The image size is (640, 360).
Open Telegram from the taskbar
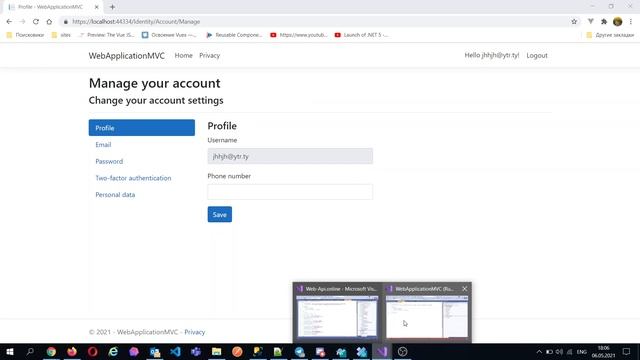(x=300, y=351)
